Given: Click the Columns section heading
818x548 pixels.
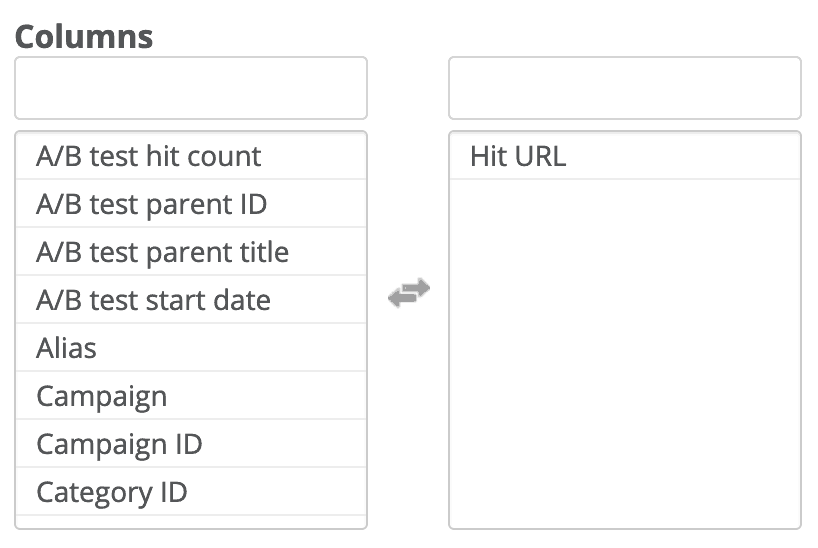Looking at the screenshot, I should click(x=84, y=37).
